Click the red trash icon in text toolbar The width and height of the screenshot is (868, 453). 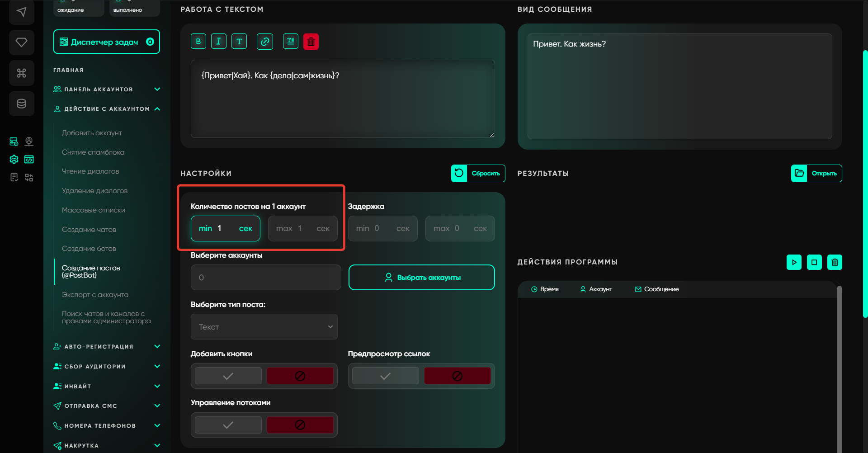pyautogui.click(x=311, y=42)
